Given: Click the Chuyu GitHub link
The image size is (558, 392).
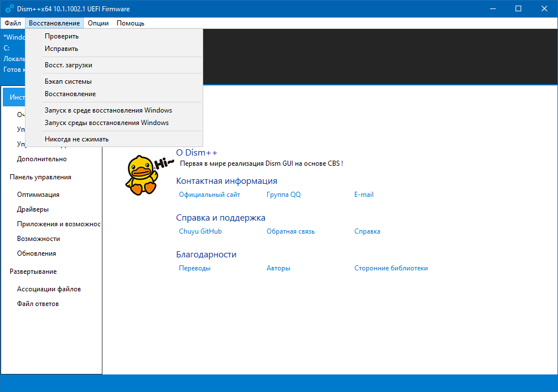Looking at the screenshot, I should (200, 231).
